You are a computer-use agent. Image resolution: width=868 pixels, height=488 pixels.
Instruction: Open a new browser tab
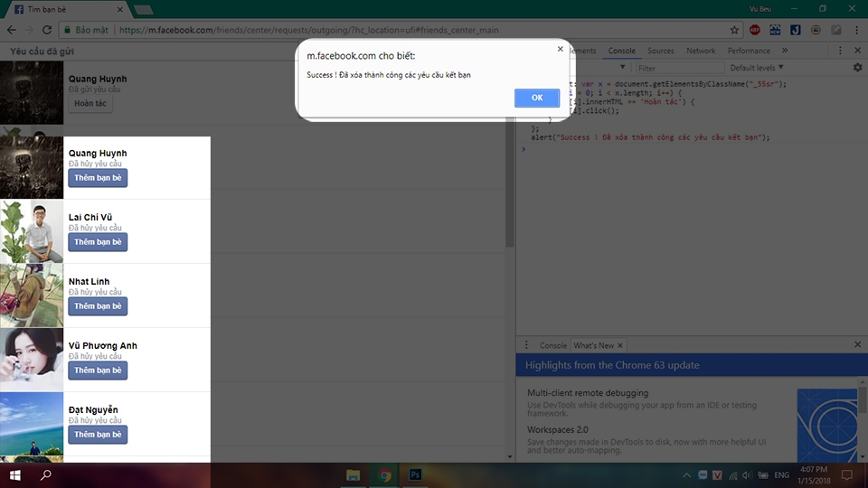pos(144,9)
